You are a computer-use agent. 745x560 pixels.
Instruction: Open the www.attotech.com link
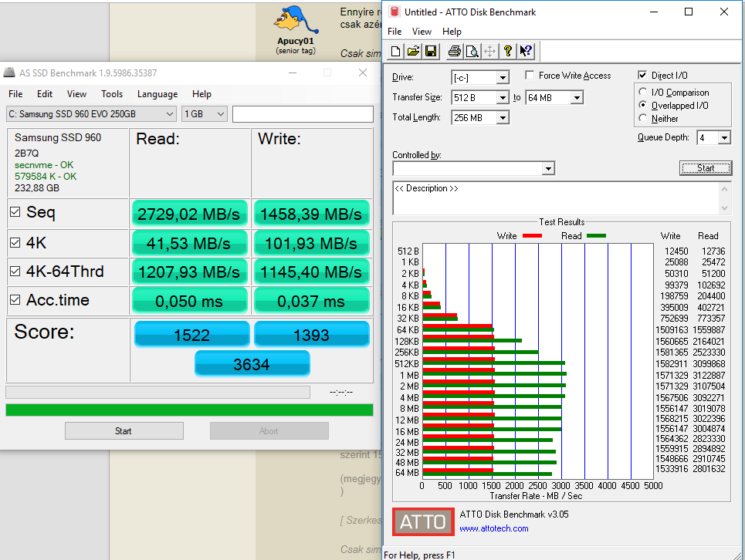(x=493, y=528)
